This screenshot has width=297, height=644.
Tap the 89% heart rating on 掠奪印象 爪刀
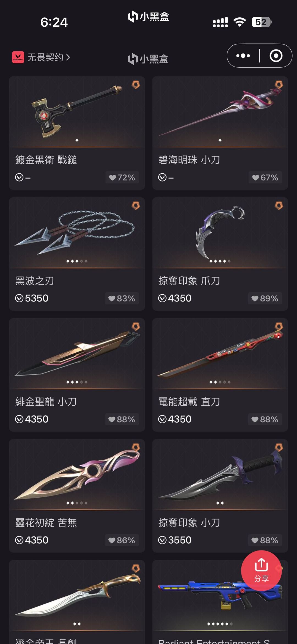[x=265, y=298]
